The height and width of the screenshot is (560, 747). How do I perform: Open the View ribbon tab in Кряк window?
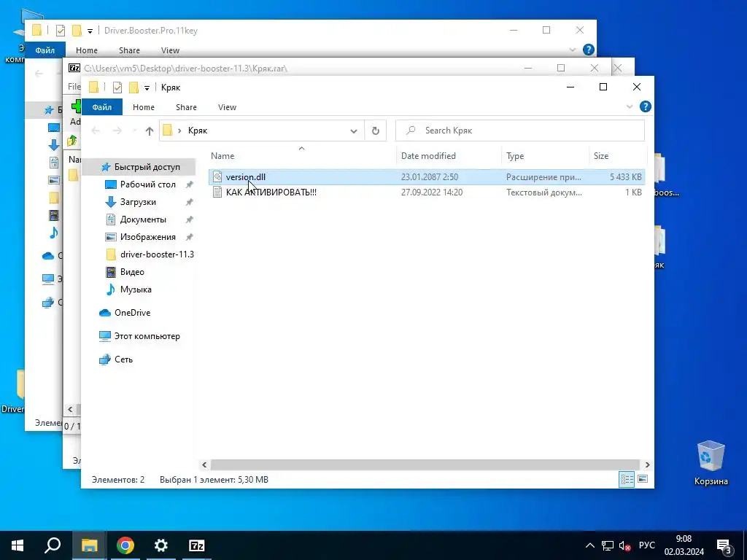click(228, 107)
